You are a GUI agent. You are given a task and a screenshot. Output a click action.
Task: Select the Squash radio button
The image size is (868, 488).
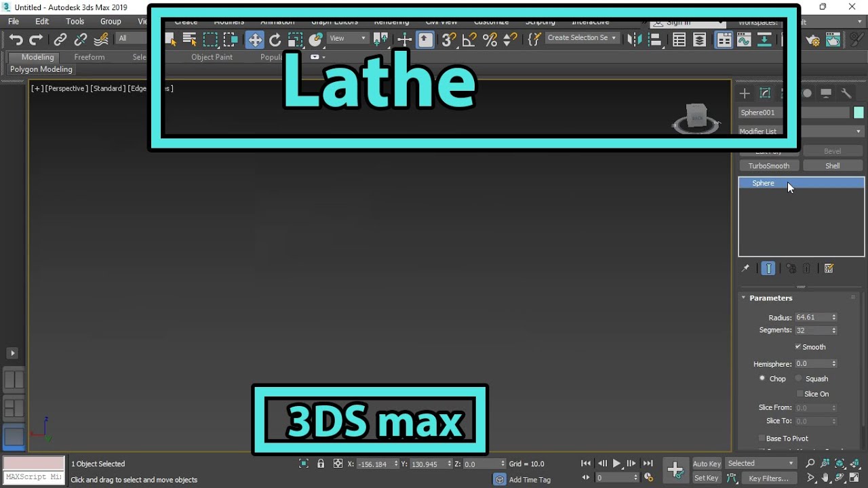click(798, 378)
